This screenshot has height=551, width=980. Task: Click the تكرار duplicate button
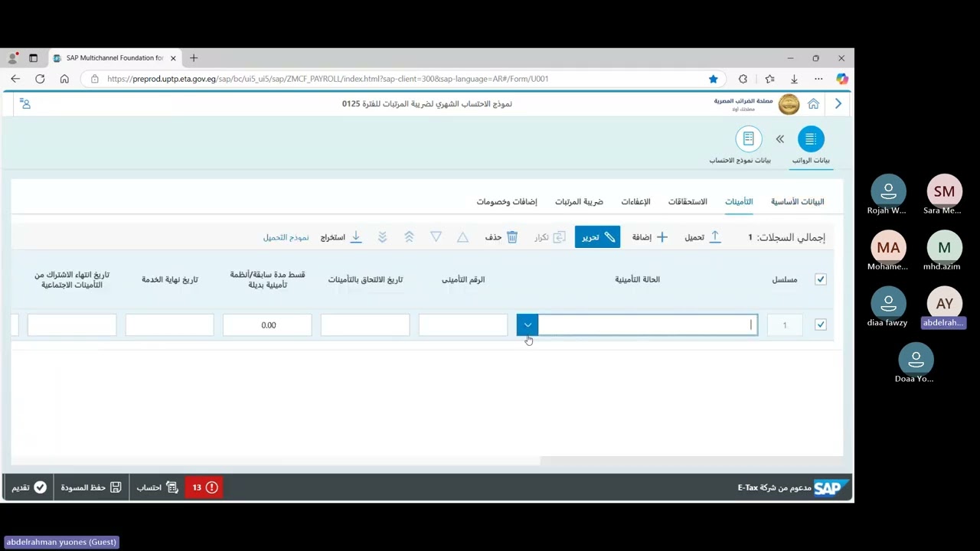[550, 237]
